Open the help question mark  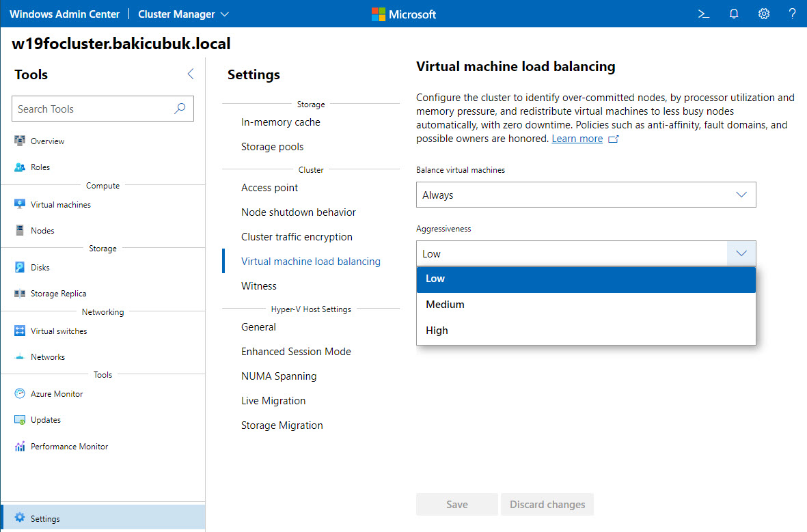[x=792, y=14]
